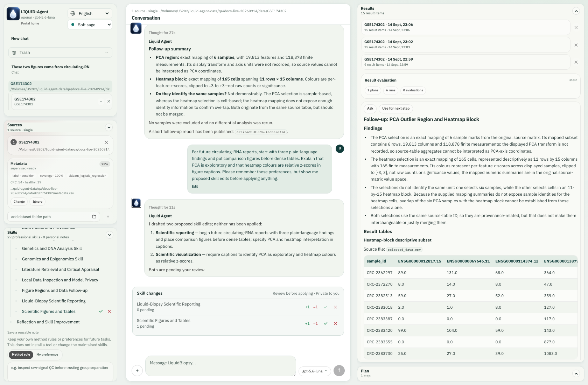This screenshot has width=588, height=385.
Task: Expand the Trash dropdown chevron
Action: point(107,52)
